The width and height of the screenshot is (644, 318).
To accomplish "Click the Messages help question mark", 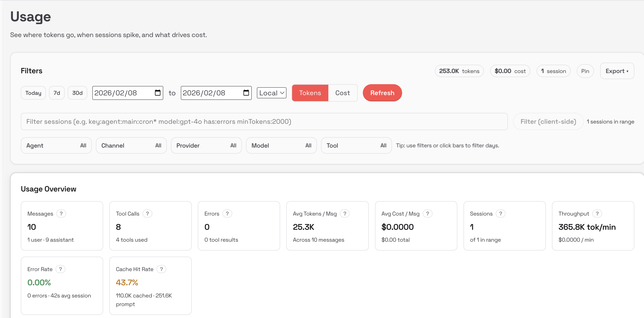I will pos(61,214).
